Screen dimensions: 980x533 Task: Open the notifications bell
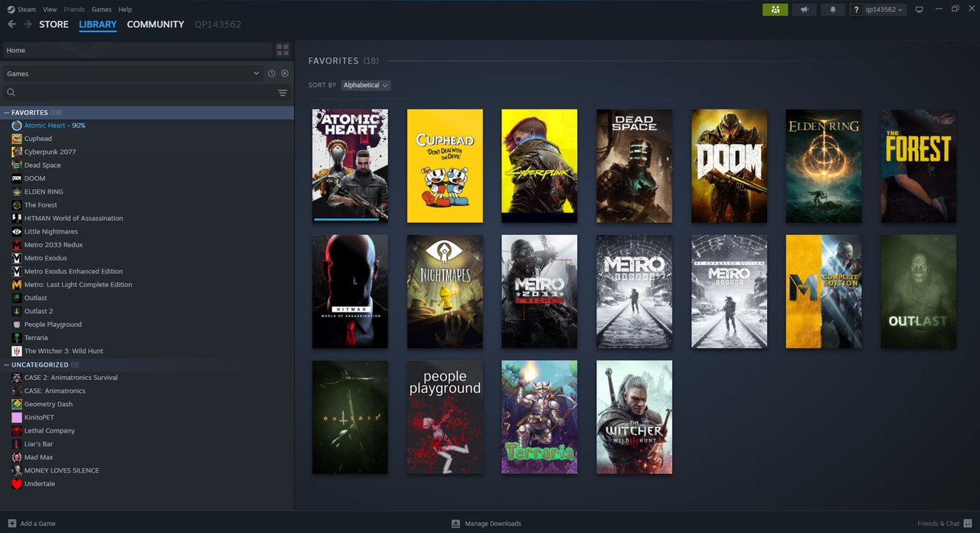(x=833, y=9)
